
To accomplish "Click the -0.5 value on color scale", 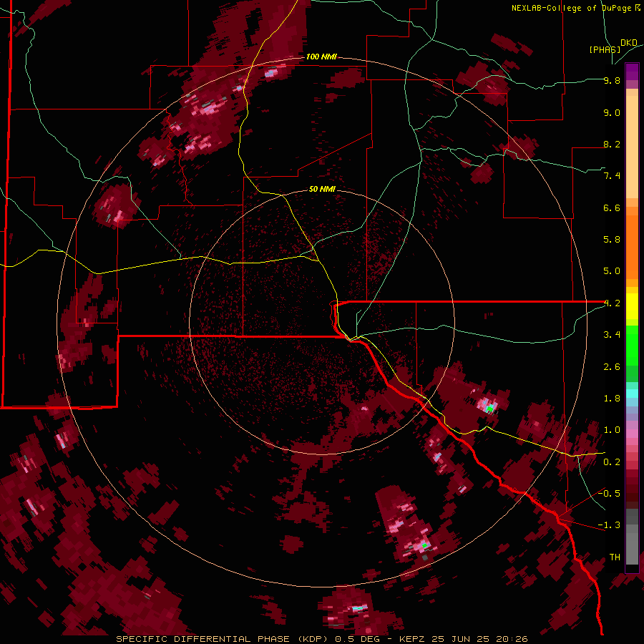I will tap(609, 494).
